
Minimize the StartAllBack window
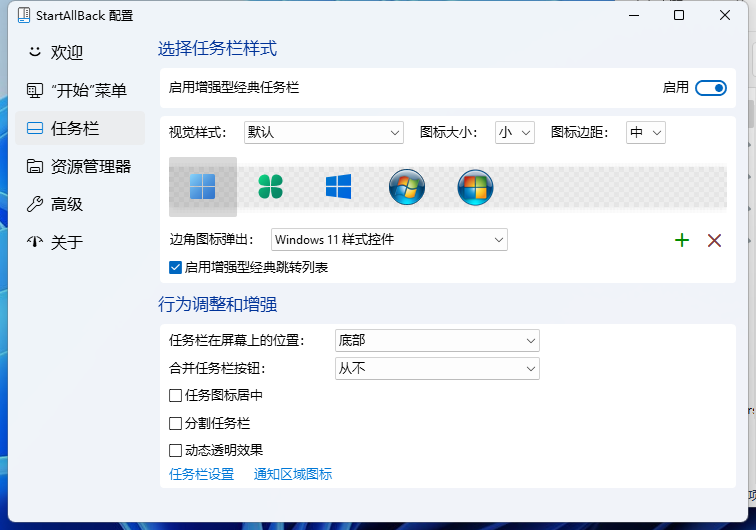click(634, 15)
